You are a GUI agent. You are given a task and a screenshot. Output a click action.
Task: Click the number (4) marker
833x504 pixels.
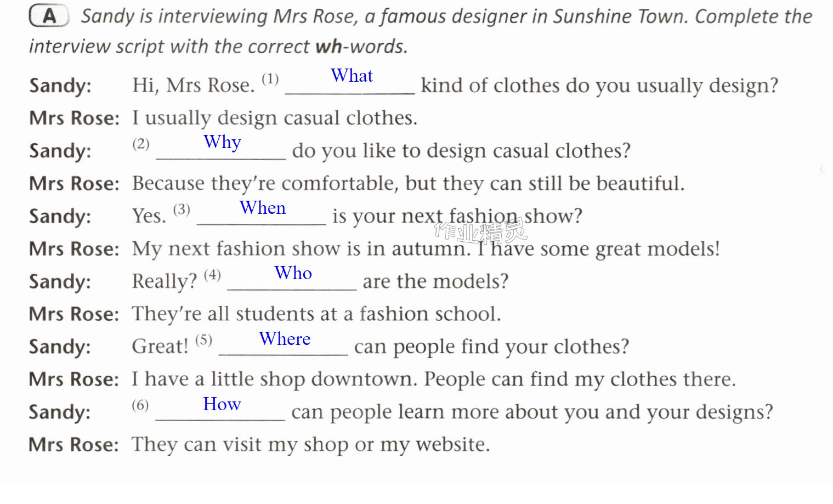tap(212, 275)
